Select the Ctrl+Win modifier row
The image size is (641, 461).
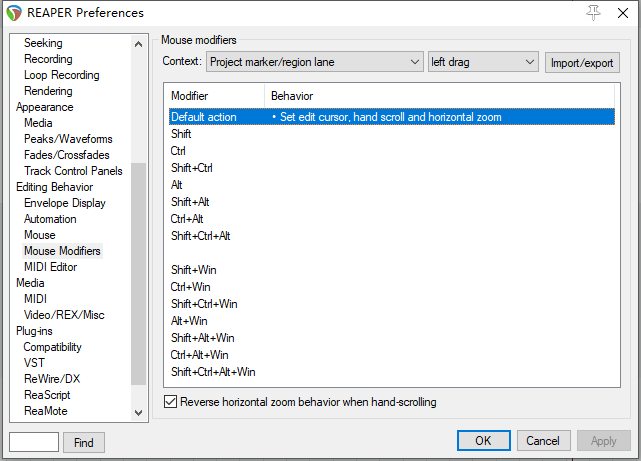tap(392, 287)
